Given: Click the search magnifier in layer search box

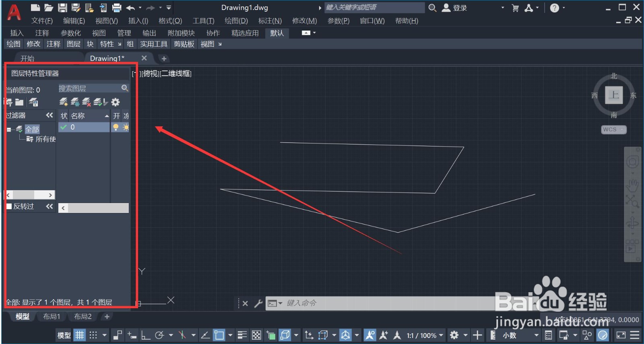Looking at the screenshot, I should pyautogui.click(x=125, y=88).
